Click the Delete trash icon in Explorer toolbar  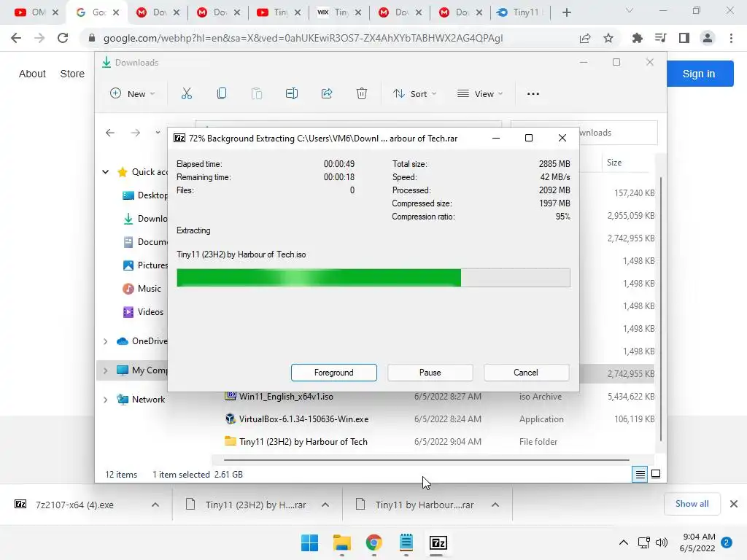coord(362,94)
